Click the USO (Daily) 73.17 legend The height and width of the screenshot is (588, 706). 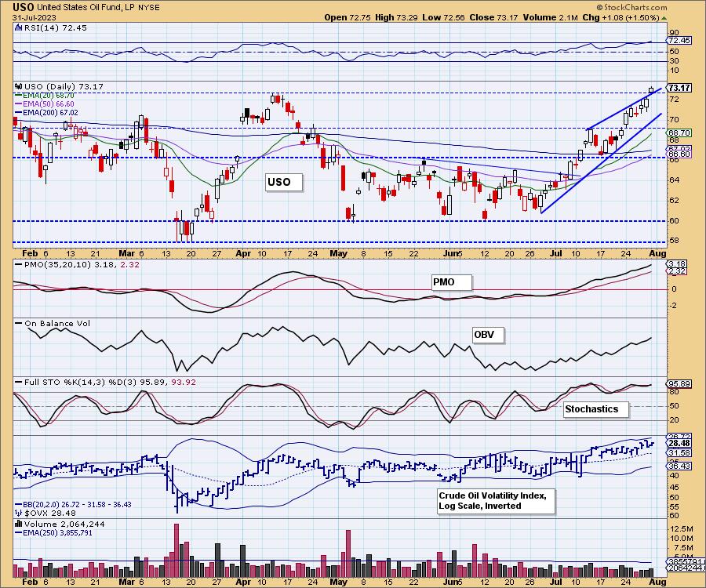point(64,86)
